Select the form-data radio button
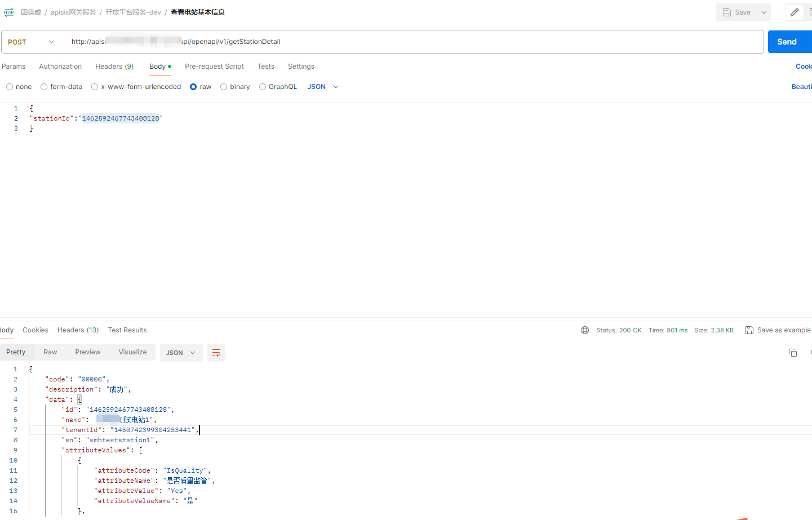This screenshot has width=812, height=520. tap(44, 87)
